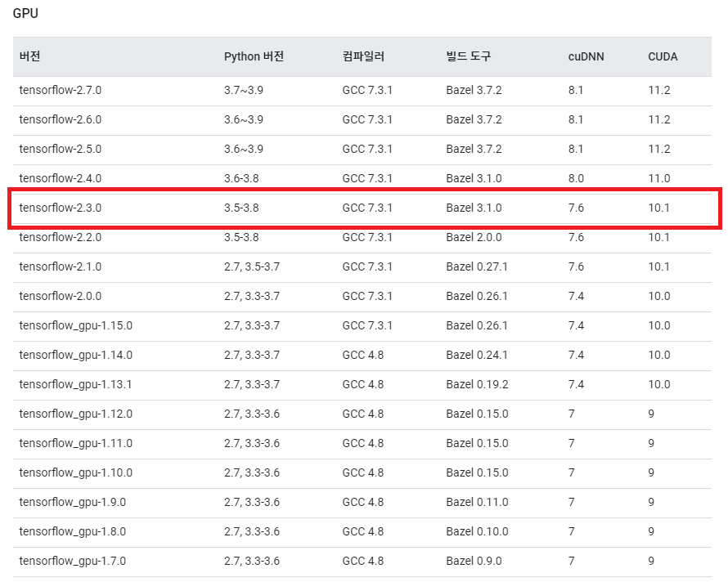The width and height of the screenshot is (728, 582).
Task: Click the Python 버전 column header
Action: pos(254,56)
